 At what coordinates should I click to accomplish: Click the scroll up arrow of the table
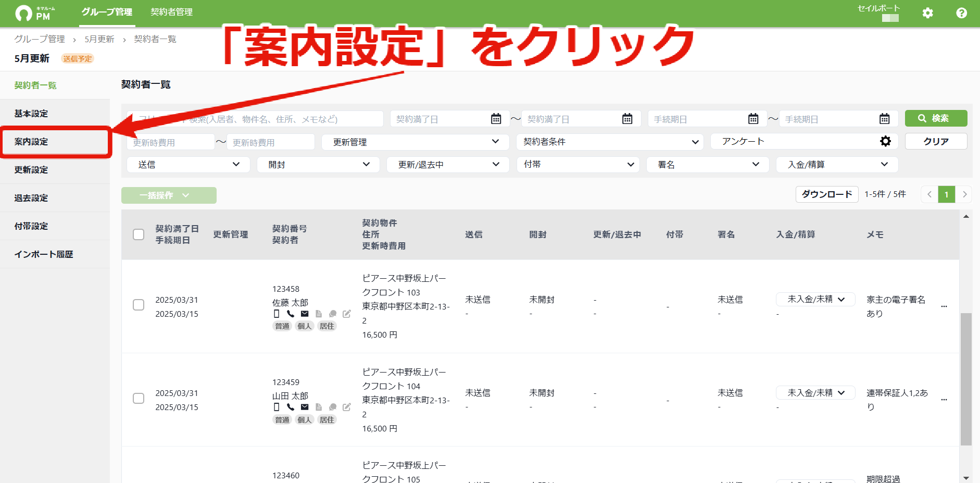click(x=966, y=216)
